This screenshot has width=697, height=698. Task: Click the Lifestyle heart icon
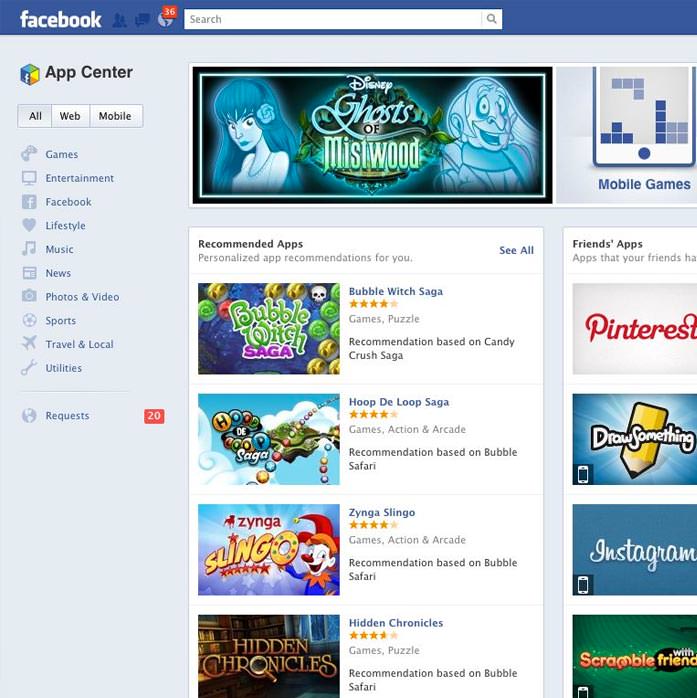pyautogui.click(x=29, y=225)
